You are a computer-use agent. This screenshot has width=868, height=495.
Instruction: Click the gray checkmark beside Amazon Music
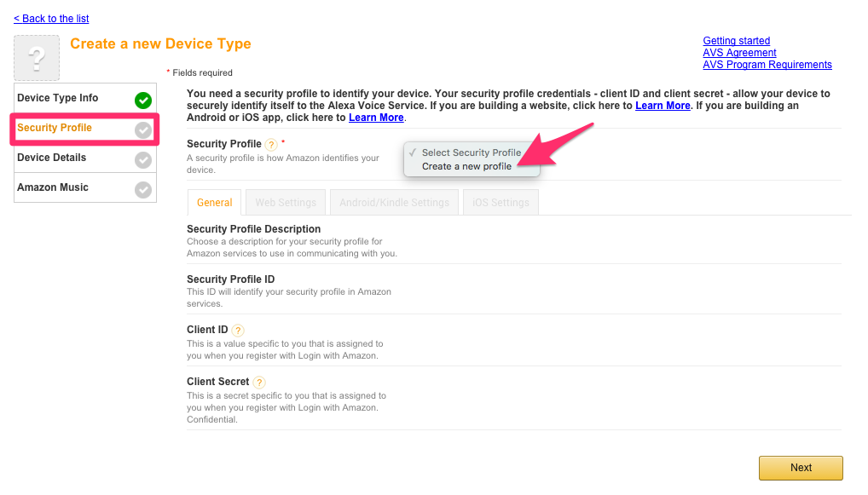(x=143, y=190)
